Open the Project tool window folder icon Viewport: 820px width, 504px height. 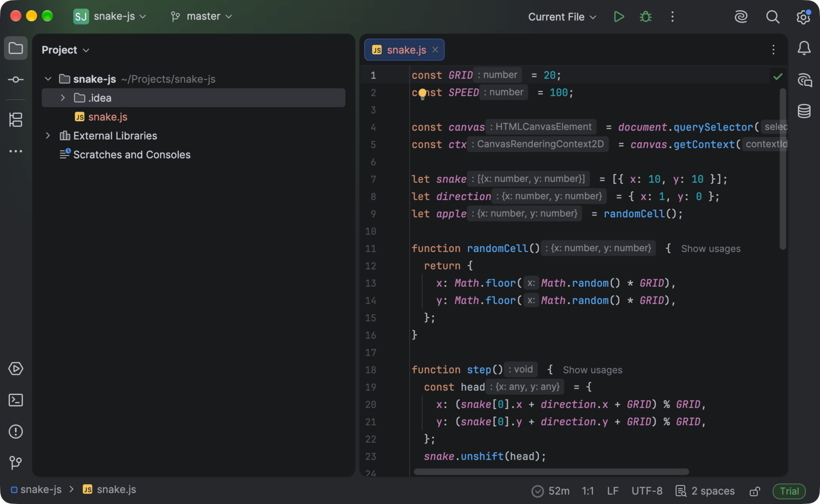click(x=16, y=49)
